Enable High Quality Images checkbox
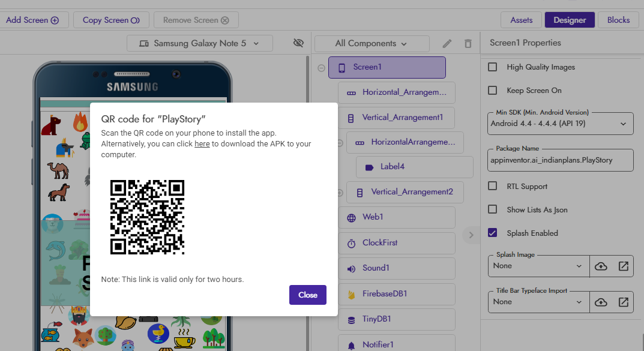The width and height of the screenshot is (644, 351). tap(493, 67)
